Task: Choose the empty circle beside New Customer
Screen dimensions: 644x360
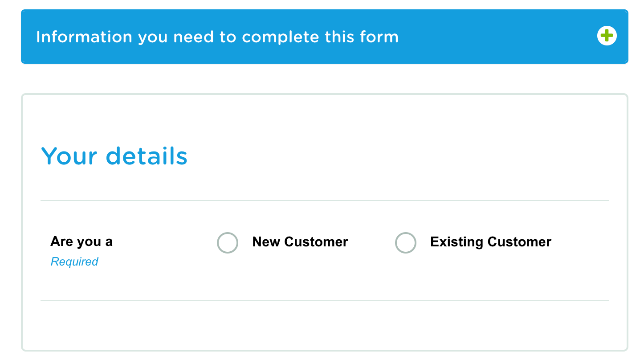Action: [x=228, y=243]
